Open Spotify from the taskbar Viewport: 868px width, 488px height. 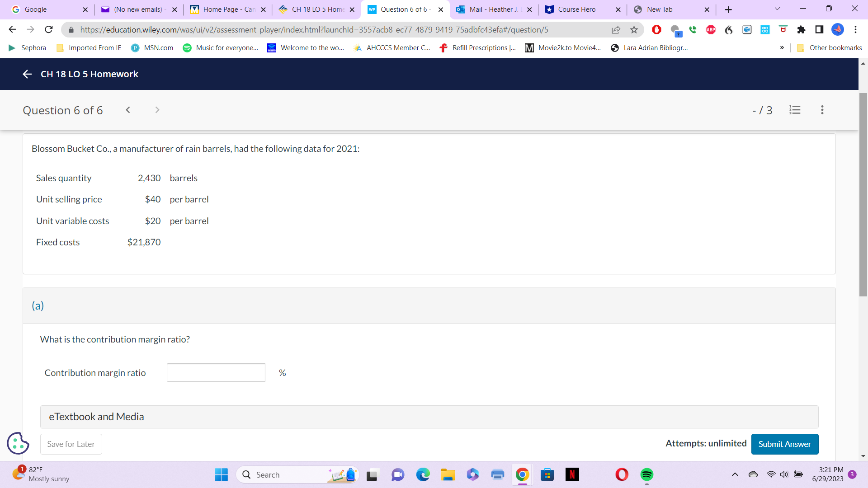pos(646,474)
